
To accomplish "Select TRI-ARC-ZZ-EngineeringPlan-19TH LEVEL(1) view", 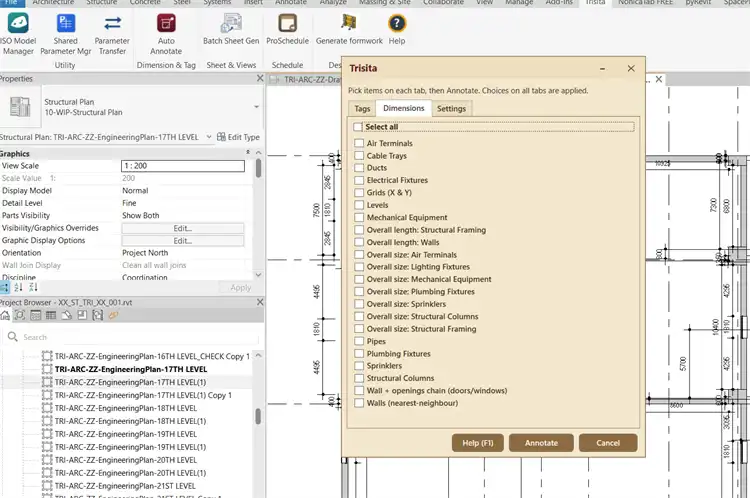I will point(130,447).
